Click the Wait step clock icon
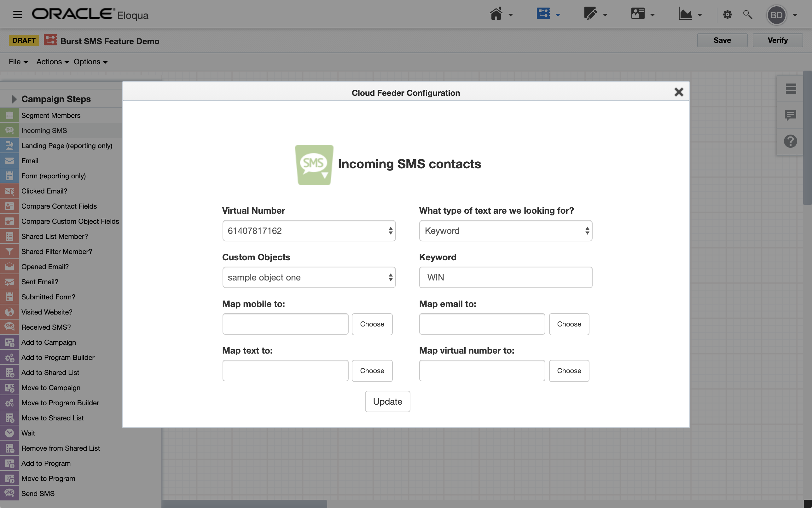 9,433
